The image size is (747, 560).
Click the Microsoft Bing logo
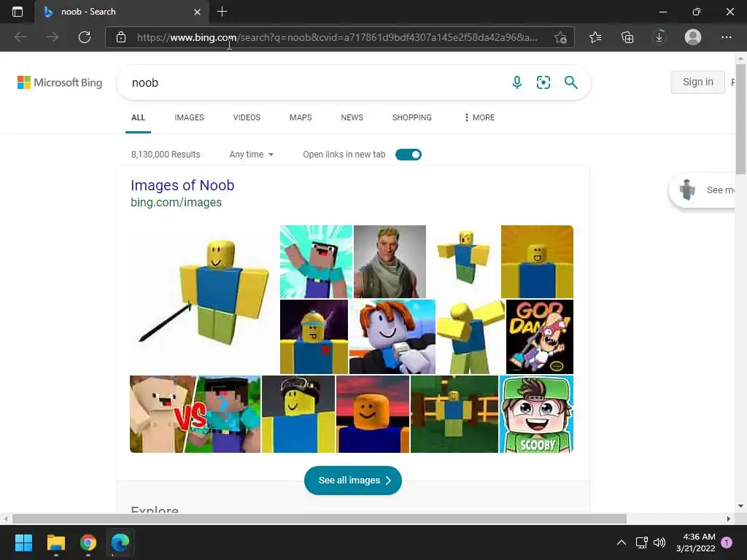click(x=60, y=82)
